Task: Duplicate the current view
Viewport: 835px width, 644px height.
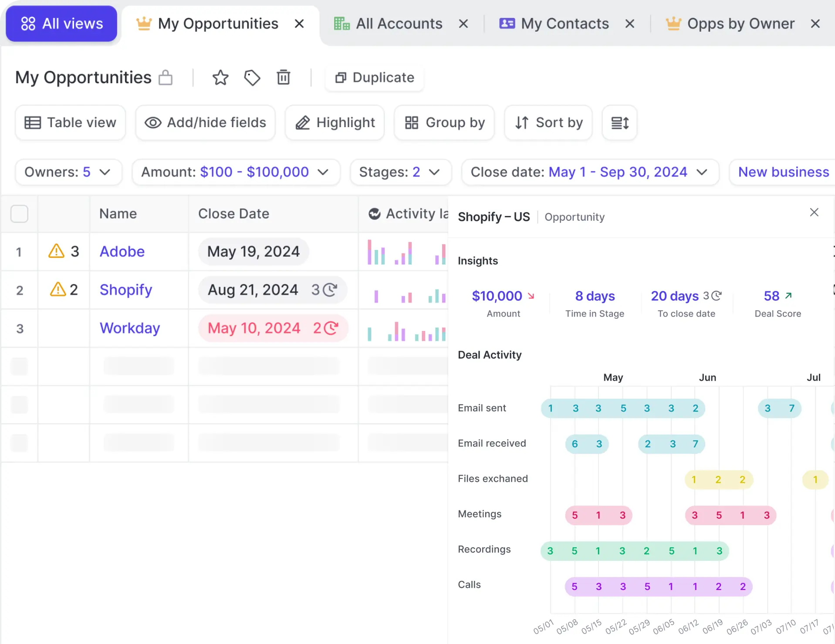Action: click(374, 78)
